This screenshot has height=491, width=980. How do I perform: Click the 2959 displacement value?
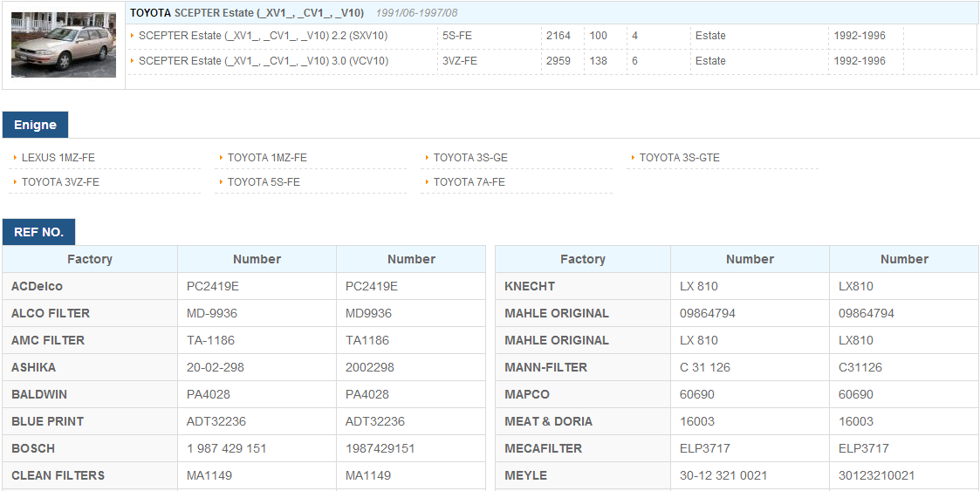[x=559, y=60]
